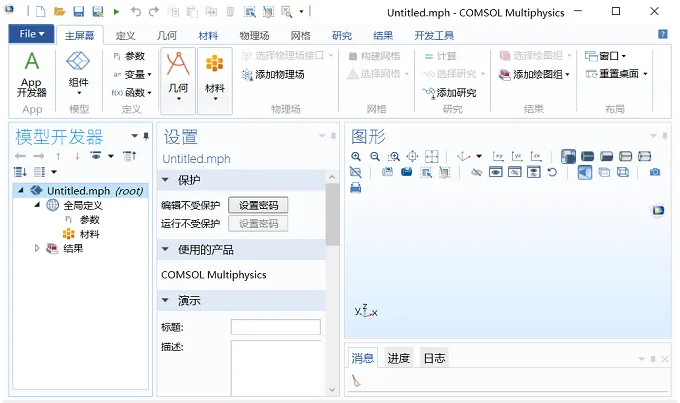This screenshot has height=403, width=680.
Task: Collapse the Untitled.mph root node
Action: [20, 190]
